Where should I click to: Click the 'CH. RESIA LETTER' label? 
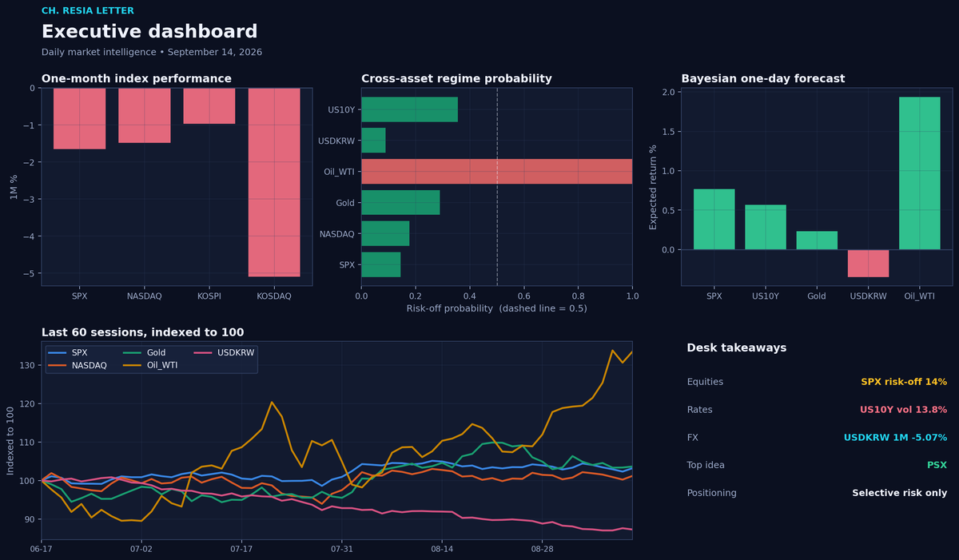(x=88, y=11)
